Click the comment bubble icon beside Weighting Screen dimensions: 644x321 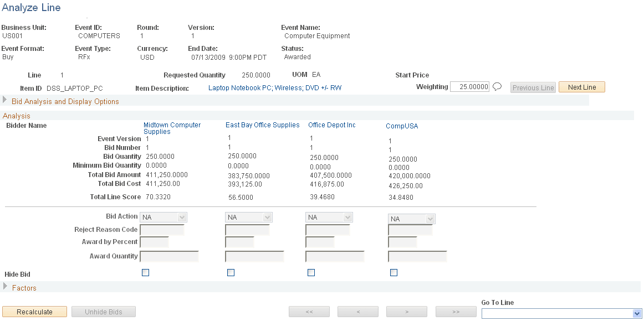(497, 86)
